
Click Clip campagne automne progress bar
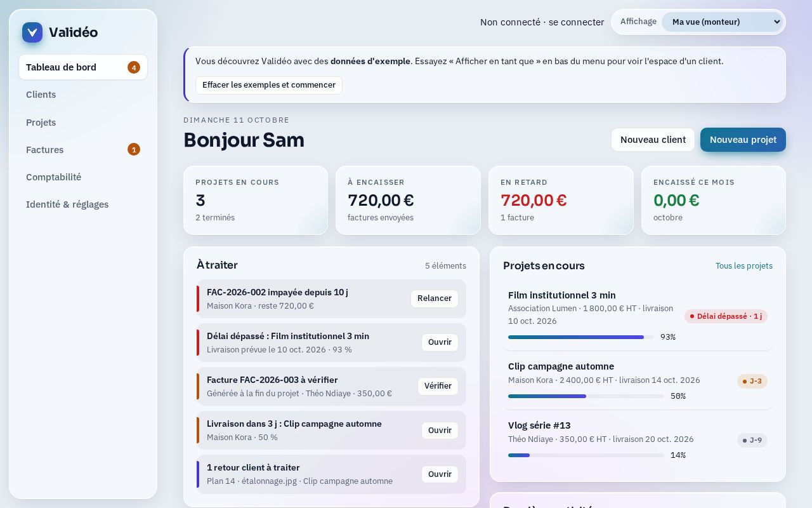[x=586, y=396]
